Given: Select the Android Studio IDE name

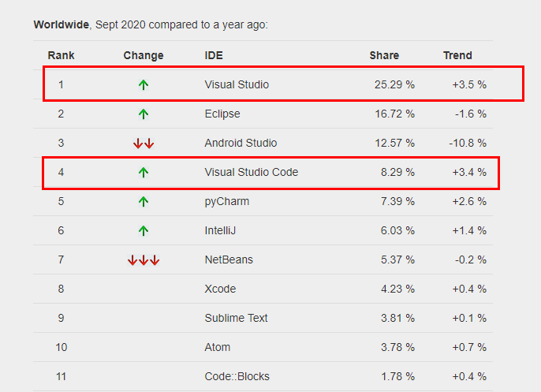Looking at the screenshot, I should (x=241, y=143).
